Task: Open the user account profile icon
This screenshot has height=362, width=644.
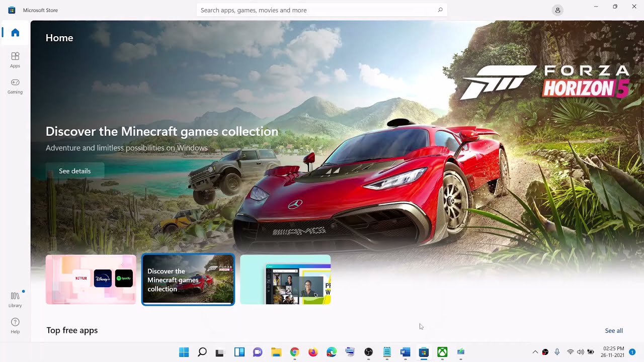Action: 557,10
